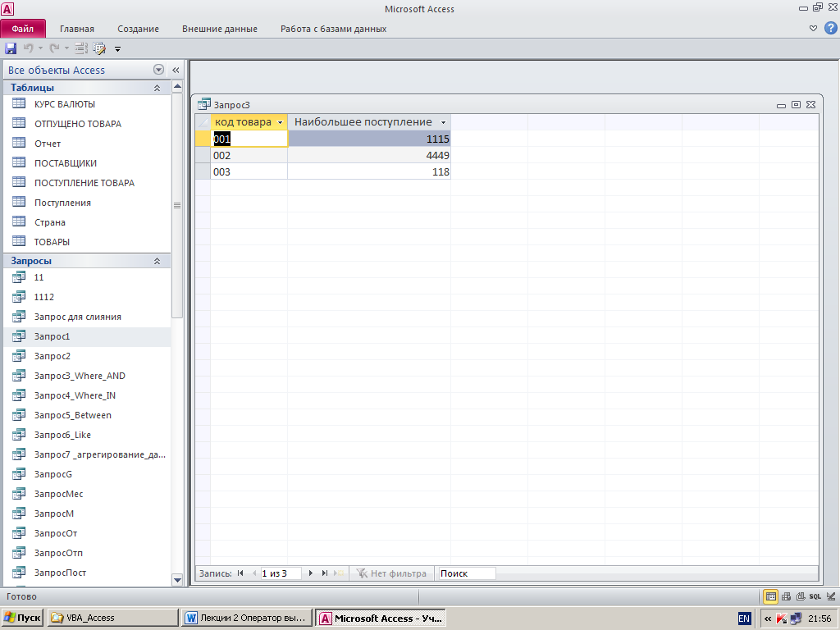
Task: Go to last record in navigator
Action: pyautogui.click(x=325, y=573)
